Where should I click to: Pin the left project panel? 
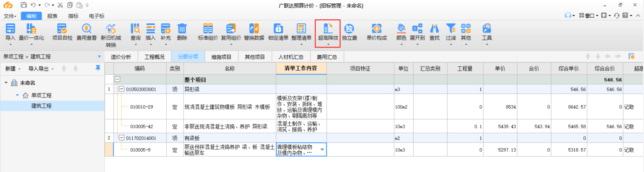coord(98,68)
